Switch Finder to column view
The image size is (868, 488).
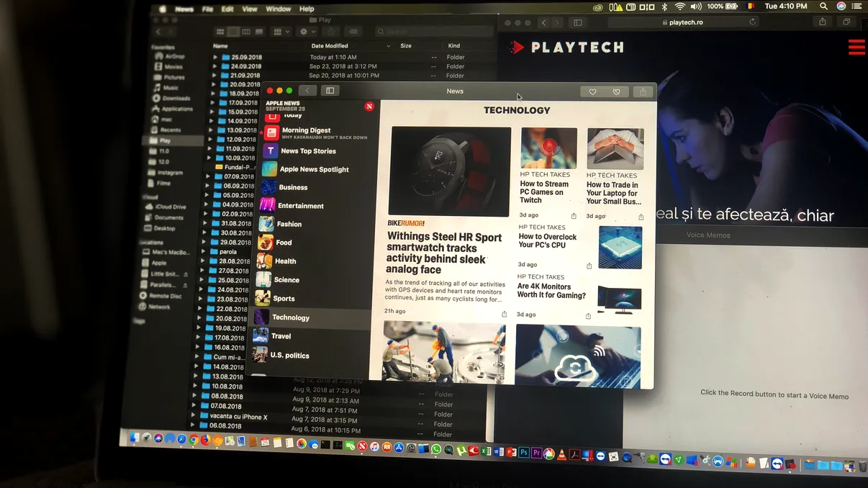point(246,32)
